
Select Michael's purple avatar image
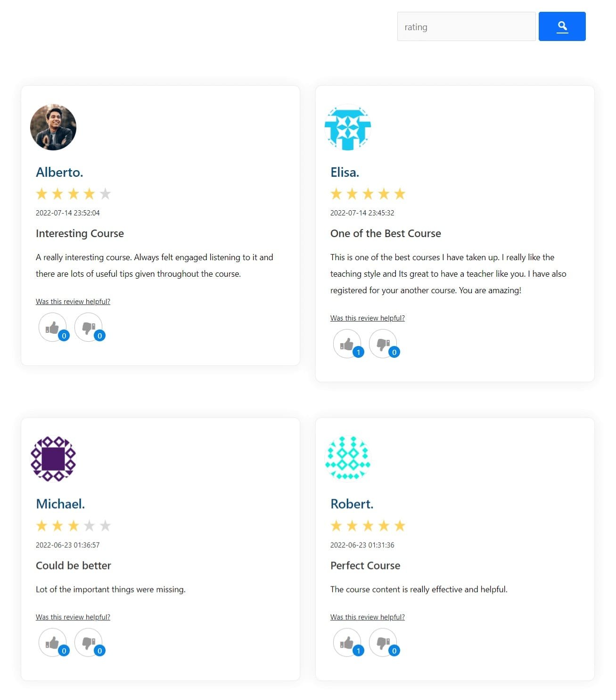click(x=53, y=459)
